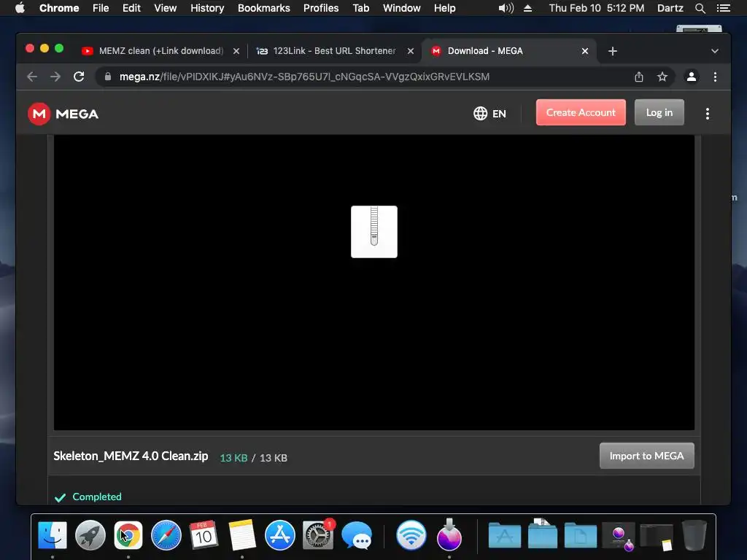Open the File menu
The height and width of the screenshot is (560, 747).
coord(101,8)
